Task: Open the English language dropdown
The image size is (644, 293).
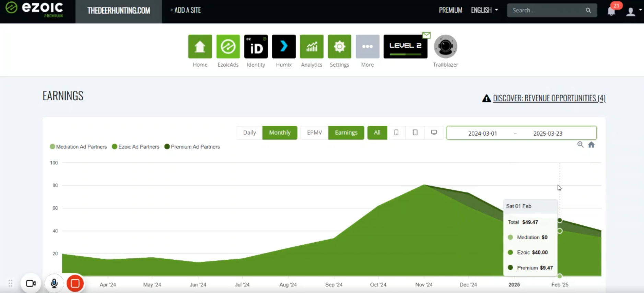Action: click(x=484, y=10)
